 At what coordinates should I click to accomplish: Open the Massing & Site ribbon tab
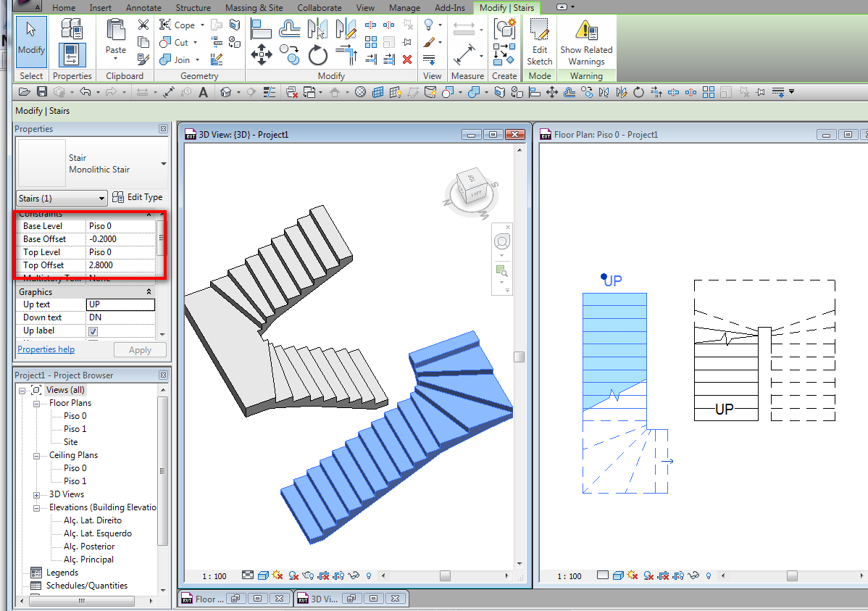click(x=254, y=8)
